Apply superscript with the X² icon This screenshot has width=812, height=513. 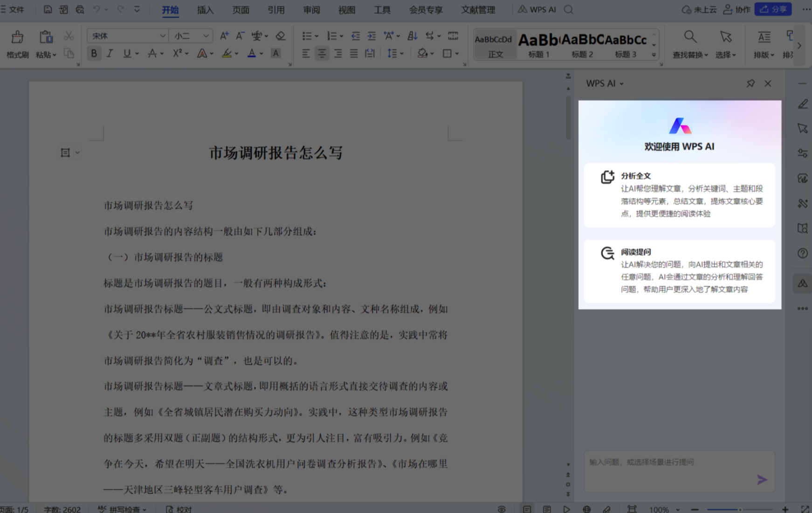[177, 53]
